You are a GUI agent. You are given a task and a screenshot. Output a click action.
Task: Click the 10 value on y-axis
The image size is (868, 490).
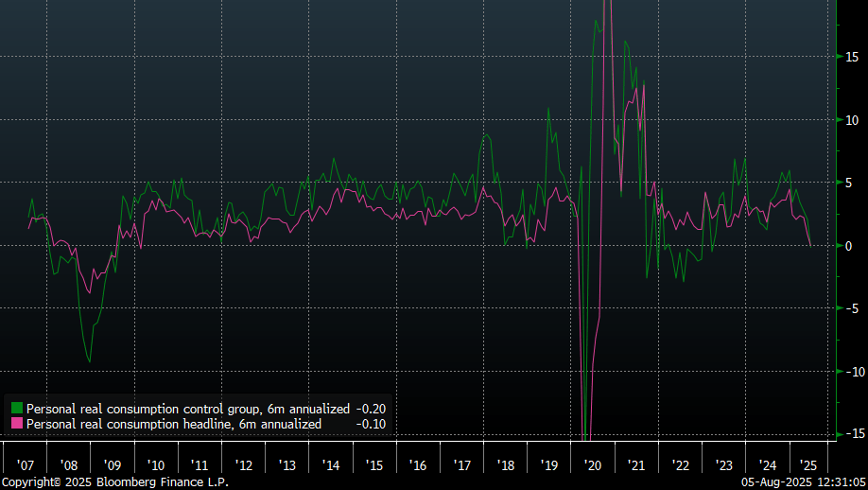[x=852, y=119]
